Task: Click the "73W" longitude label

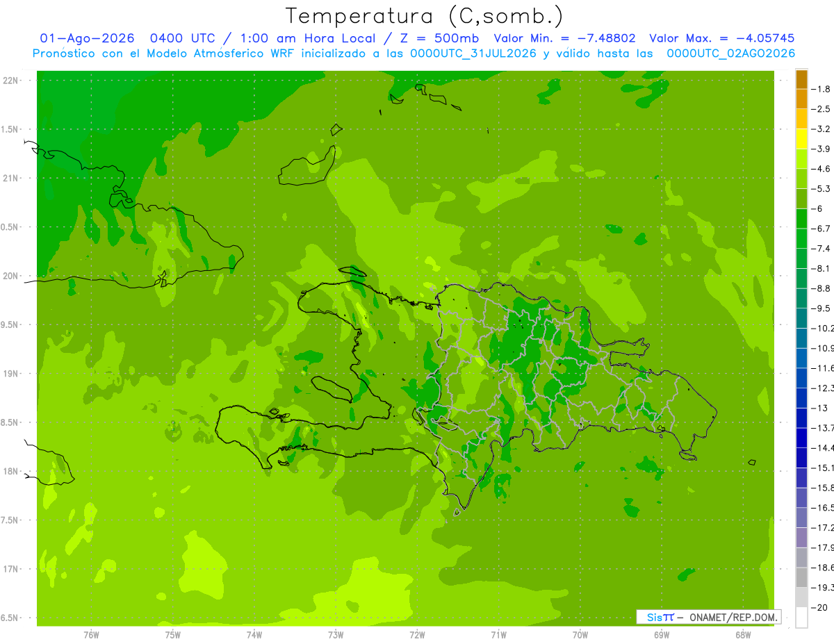Action: tap(336, 635)
